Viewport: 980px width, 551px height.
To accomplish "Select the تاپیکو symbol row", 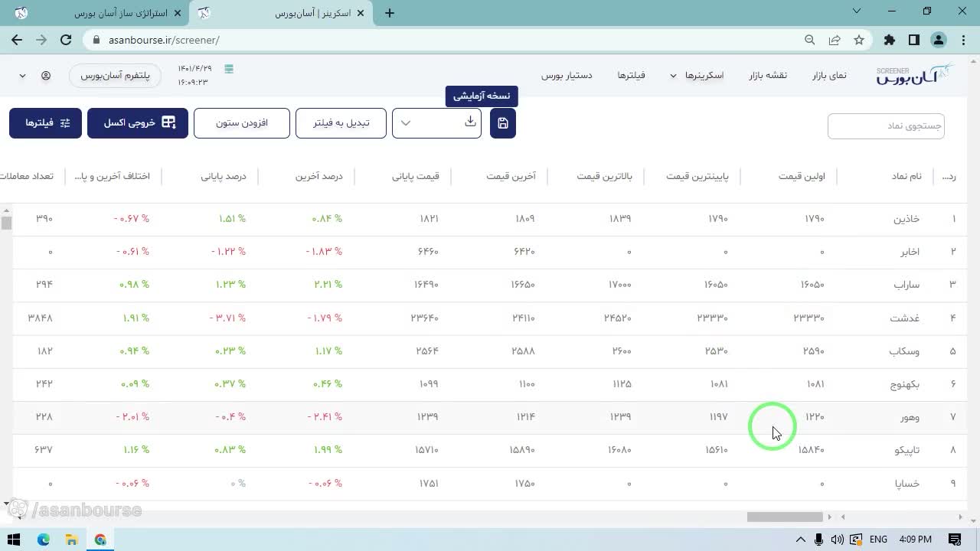I will click(x=490, y=450).
